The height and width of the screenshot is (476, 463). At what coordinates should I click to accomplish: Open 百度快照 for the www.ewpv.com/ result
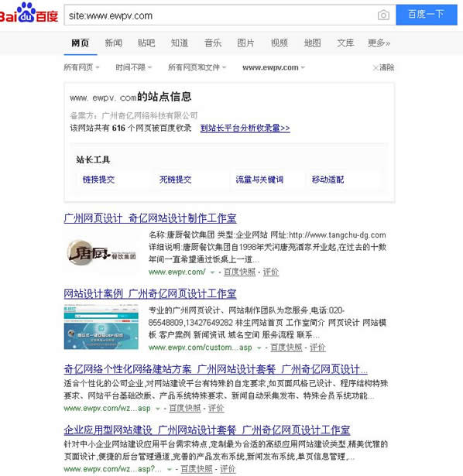tap(239, 272)
